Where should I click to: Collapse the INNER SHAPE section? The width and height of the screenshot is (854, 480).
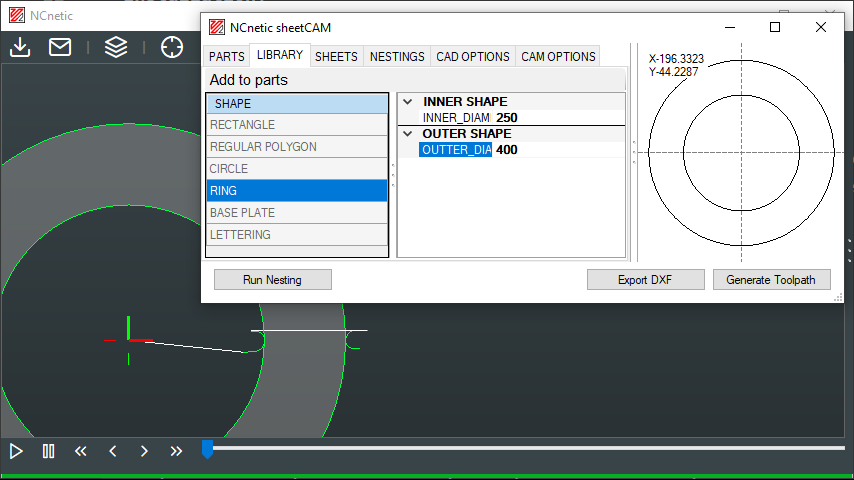coord(407,102)
